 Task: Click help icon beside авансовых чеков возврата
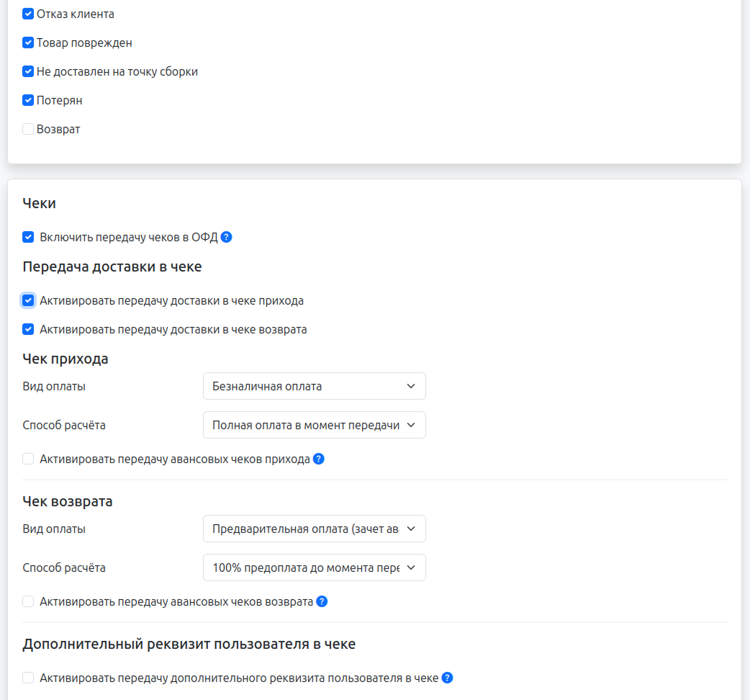pos(322,601)
